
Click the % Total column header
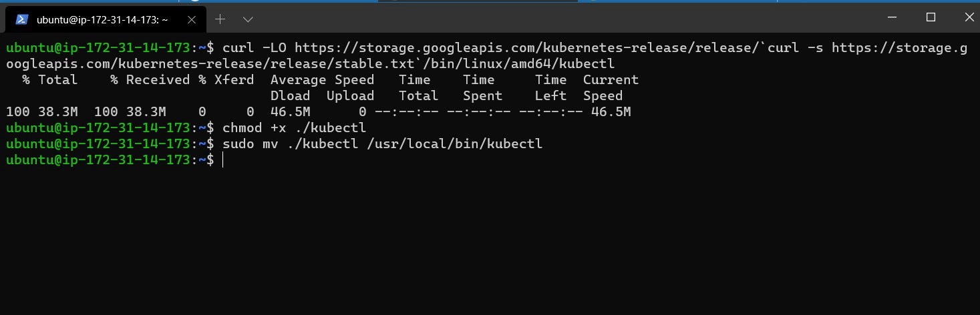click(49, 80)
